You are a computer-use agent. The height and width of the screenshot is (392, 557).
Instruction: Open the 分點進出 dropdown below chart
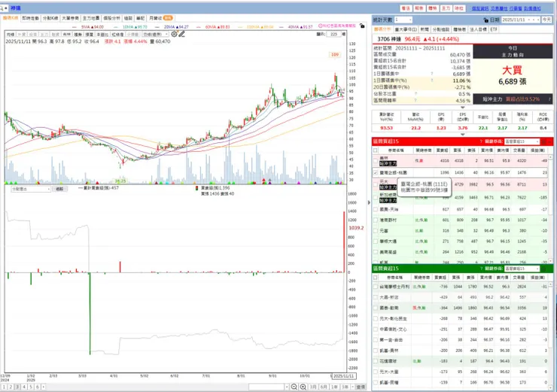31,189
